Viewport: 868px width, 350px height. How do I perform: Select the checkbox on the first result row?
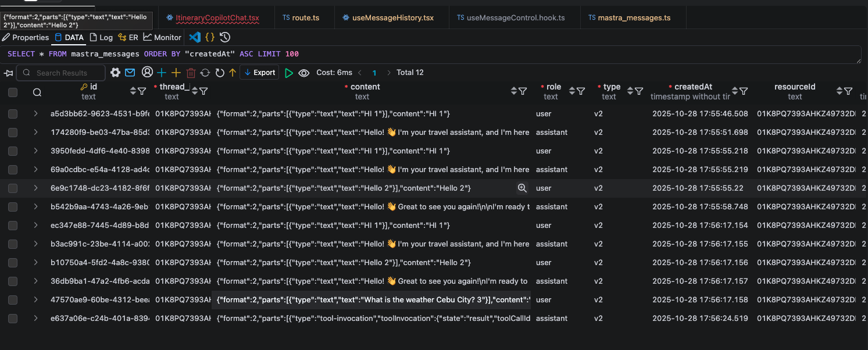[13, 113]
